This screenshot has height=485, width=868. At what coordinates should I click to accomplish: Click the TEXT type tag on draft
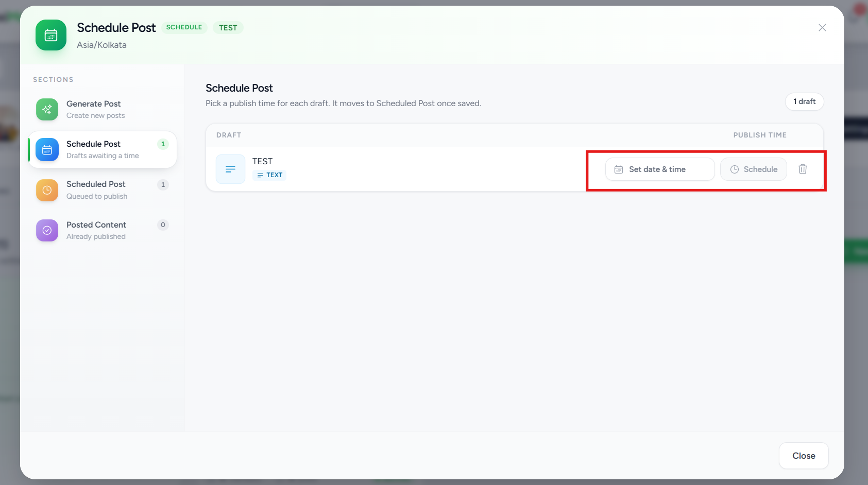click(269, 175)
